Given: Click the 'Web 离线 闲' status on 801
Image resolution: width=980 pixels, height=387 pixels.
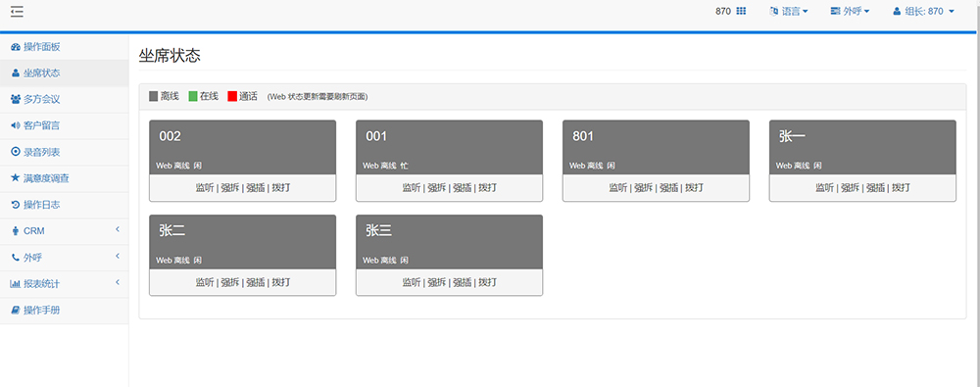Looking at the screenshot, I should (x=592, y=166).
